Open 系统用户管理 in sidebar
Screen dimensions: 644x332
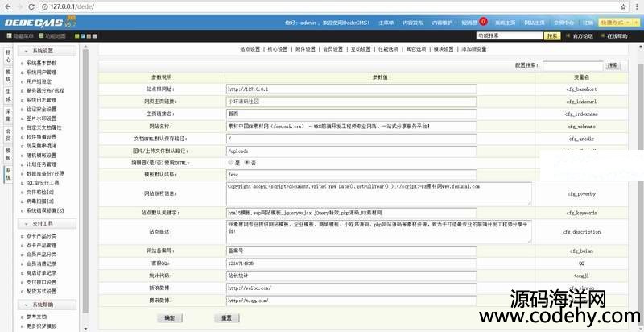(x=42, y=73)
